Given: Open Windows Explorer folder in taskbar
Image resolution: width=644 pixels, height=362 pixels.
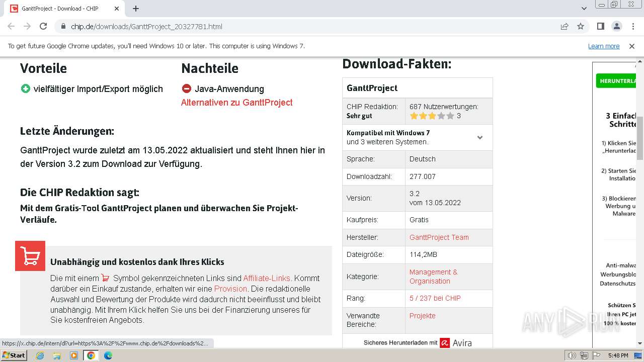Looking at the screenshot, I should 57,355.
